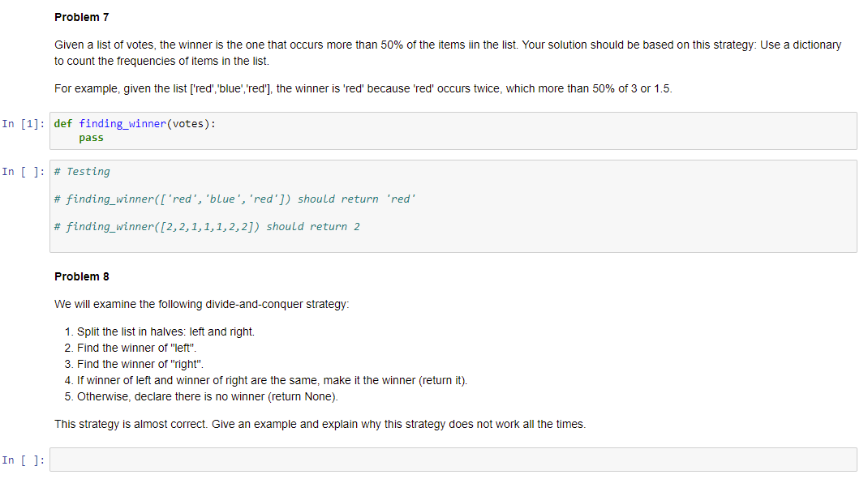Click comment line 'should return 2'
The width and height of the screenshot is (868, 479).
point(207,227)
